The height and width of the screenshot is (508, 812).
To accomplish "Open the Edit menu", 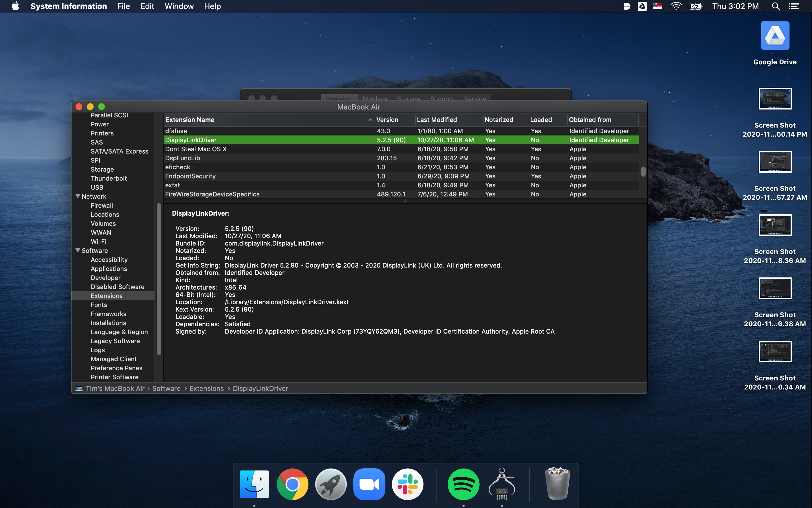I will pos(147,6).
